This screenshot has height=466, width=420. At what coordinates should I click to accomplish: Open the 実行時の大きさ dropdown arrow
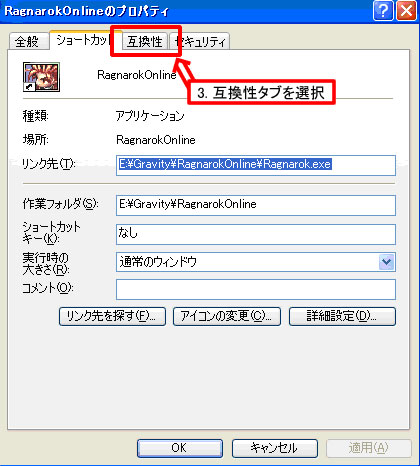387,262
